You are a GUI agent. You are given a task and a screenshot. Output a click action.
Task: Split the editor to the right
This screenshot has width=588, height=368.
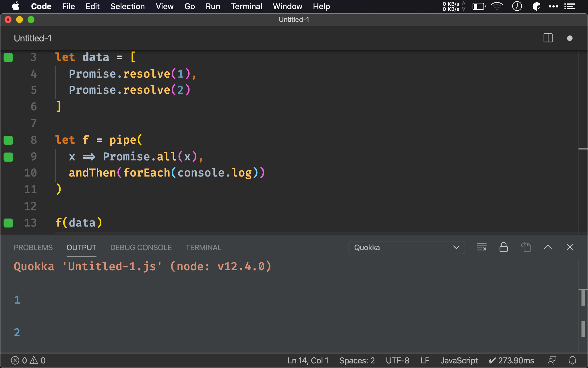point(548,38)
